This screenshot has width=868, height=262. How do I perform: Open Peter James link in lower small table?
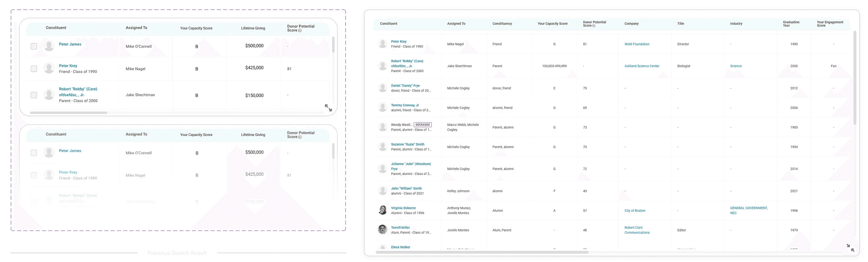(70, 151)
